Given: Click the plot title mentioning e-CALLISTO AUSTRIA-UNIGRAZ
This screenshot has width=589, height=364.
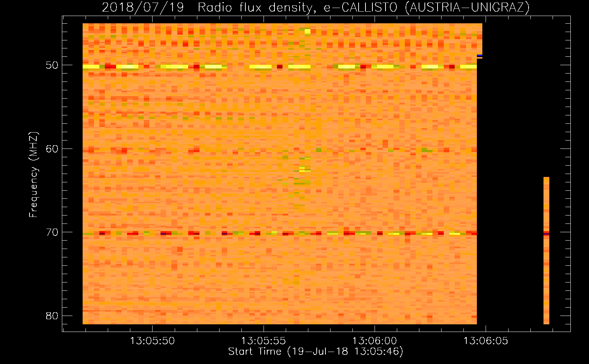Looking at the screenshot, I should (x=316, y=7).
